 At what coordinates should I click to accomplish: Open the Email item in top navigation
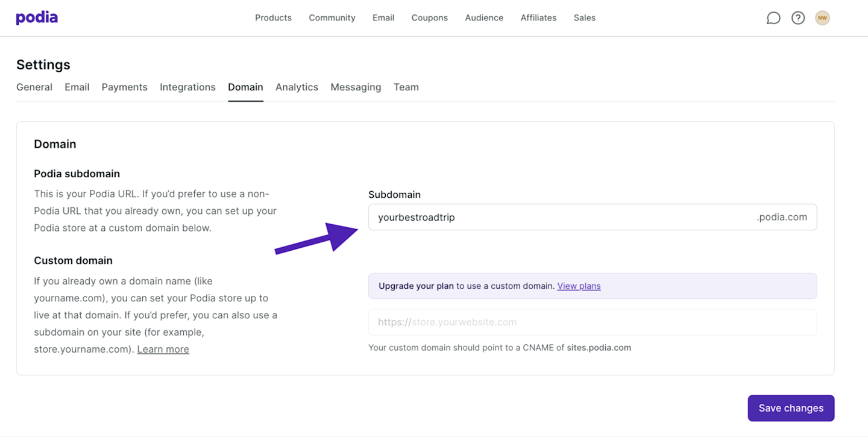(383, 18)
